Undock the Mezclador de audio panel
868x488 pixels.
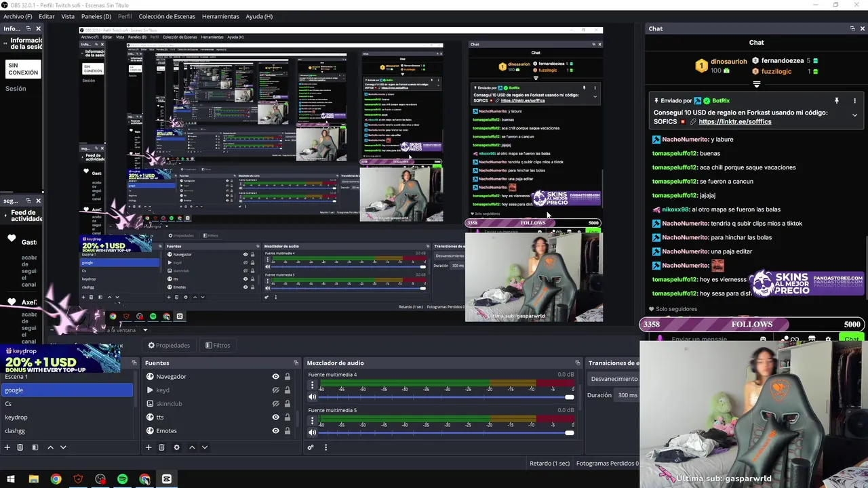578,363
